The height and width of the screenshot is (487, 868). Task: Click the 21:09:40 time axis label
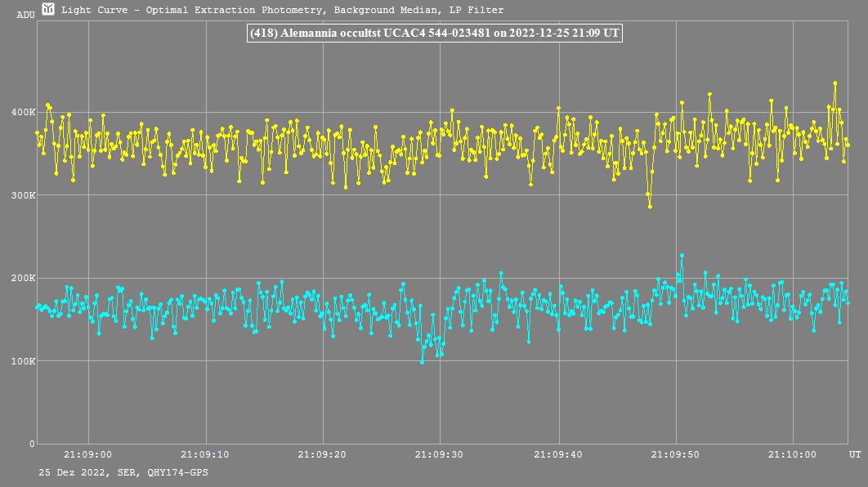click(558, 454)
